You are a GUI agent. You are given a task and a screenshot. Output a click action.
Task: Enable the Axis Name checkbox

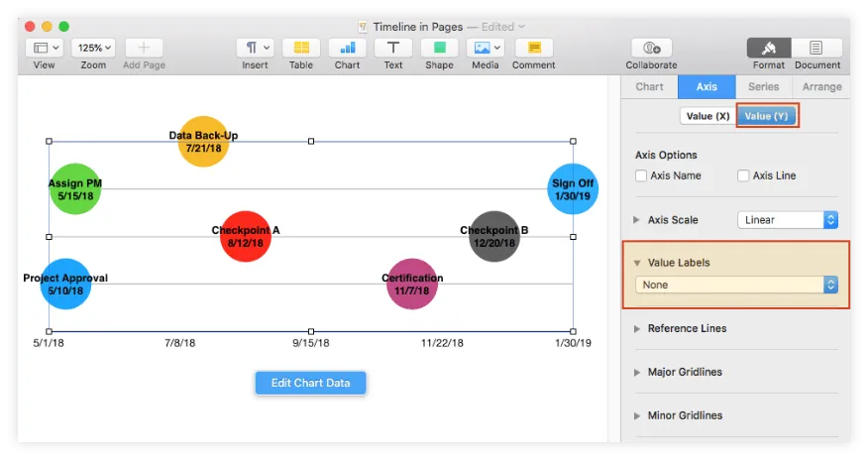click(x=642, y=175)
